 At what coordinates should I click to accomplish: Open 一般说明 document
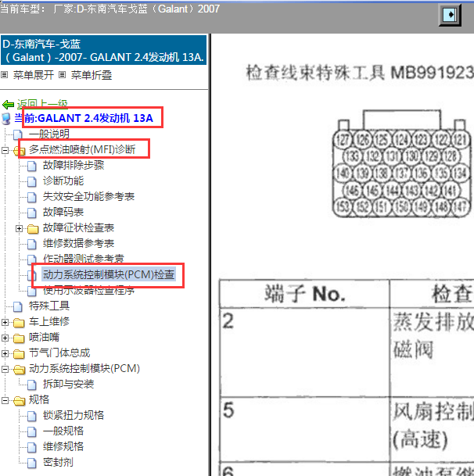(x=49, y=134)
